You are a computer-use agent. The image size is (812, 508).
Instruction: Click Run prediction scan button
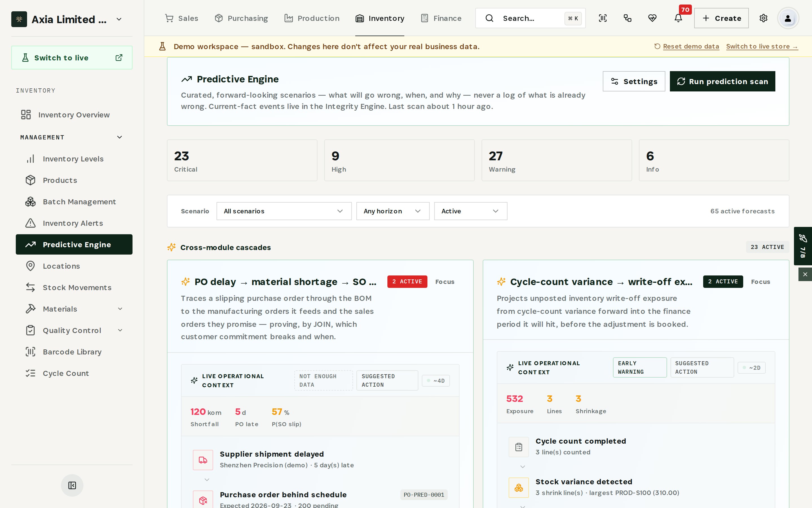coord(722,81)
